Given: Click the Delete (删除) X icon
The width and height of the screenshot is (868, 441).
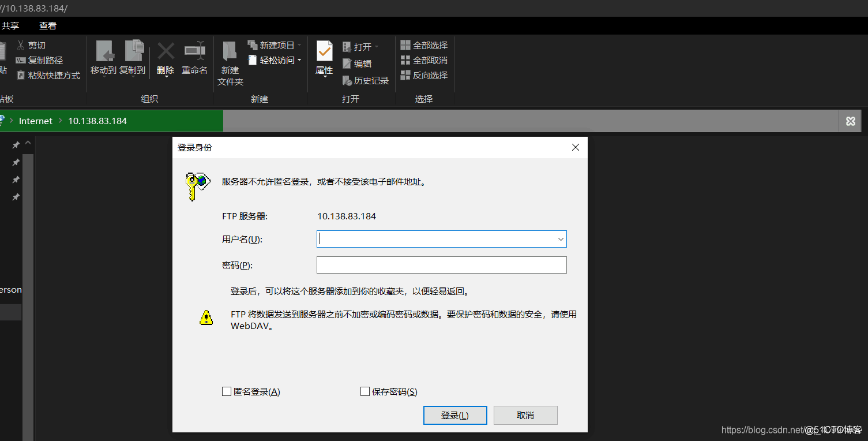Looking at the screenshot, I should (x=166, y=51).
